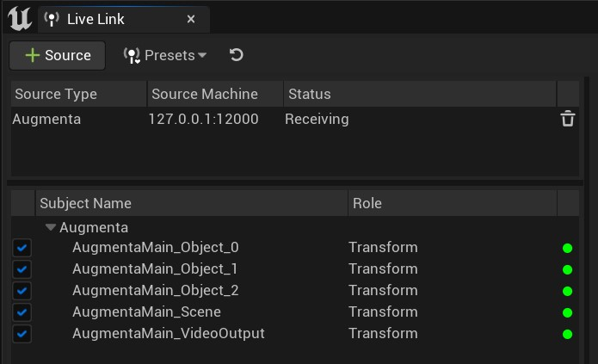Screen dimensions: 598x364
Task: Click Transform role of AugmentaMain_VideoOutput
Action: 383,334
